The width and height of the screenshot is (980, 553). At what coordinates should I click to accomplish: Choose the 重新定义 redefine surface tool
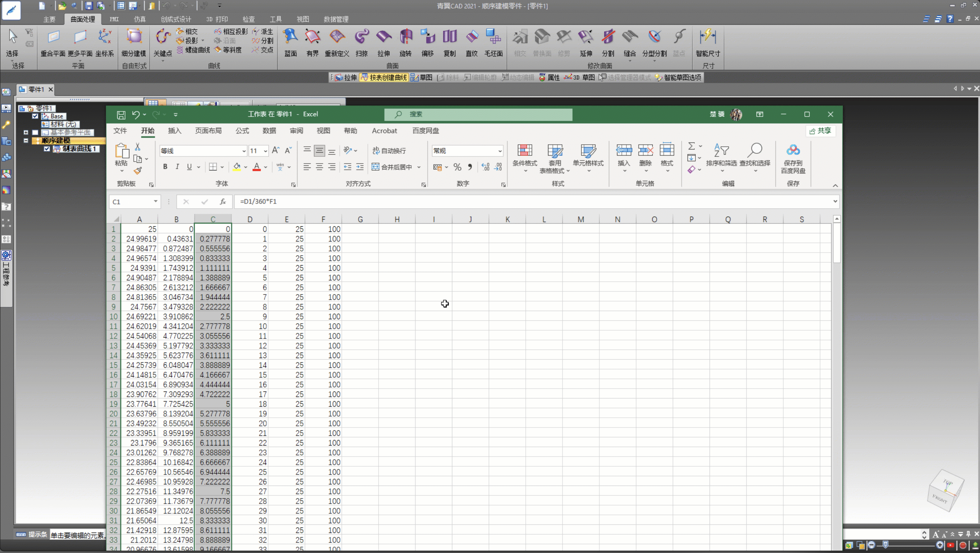pyautogui.click(x=337, y=42)
